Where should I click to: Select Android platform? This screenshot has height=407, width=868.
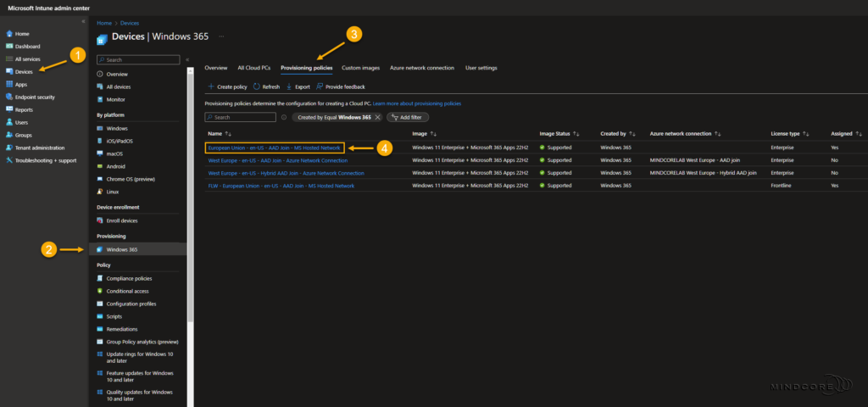[x=115, y=166]
